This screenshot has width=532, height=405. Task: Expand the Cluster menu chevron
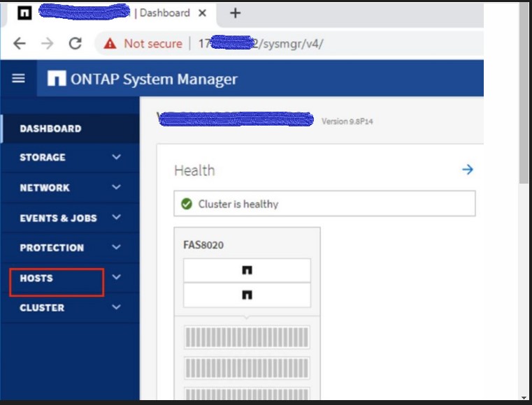(x=116, y=307)
